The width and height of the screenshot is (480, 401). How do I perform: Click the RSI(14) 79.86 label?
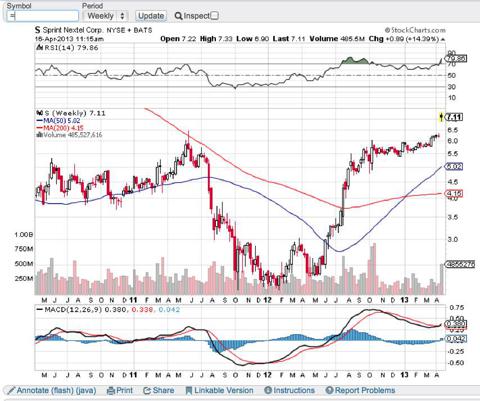click(x=68, y=48)
